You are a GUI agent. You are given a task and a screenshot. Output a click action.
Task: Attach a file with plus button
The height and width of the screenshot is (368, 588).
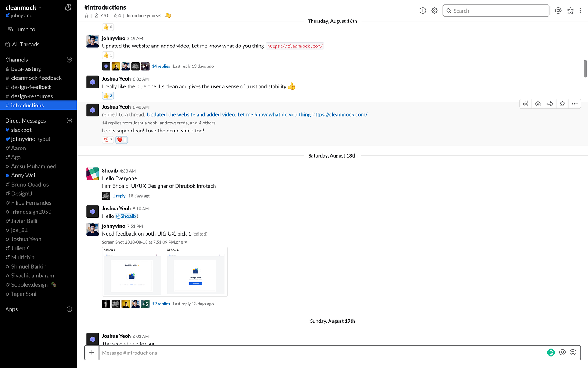click(x=92, y=353)
